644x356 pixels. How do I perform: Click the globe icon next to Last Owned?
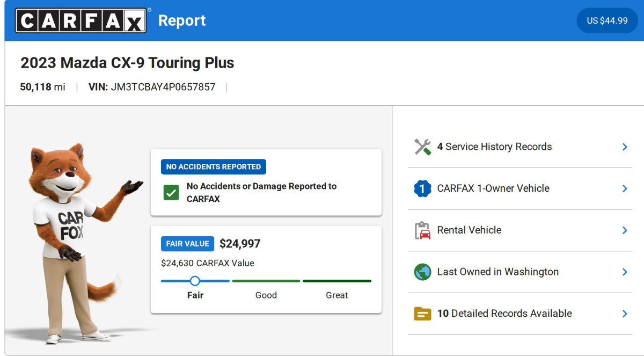[422, 272]
